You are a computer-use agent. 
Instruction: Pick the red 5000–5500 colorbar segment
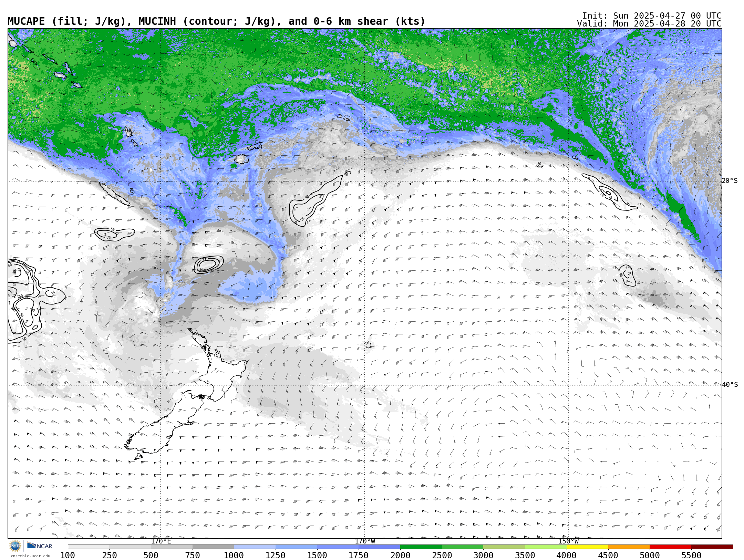click(x=670, y=547)
